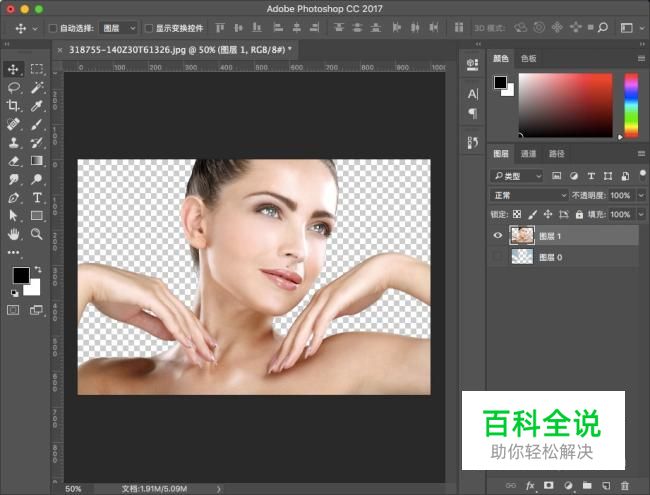Select the Magic Wand tool
The height and width of the screenshot is (495, 650).
pos(36,87)
